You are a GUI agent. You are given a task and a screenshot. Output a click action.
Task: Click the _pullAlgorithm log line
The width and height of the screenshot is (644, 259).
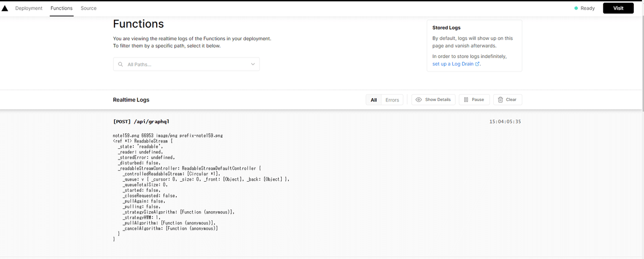click(170, 222)
